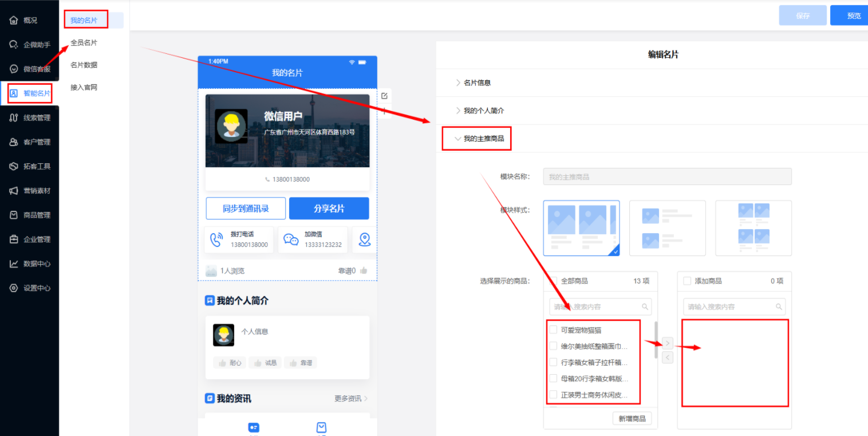868x436 pixels.
Task: Click the phone number 13800138000 on the card
Action: (291, 179)
